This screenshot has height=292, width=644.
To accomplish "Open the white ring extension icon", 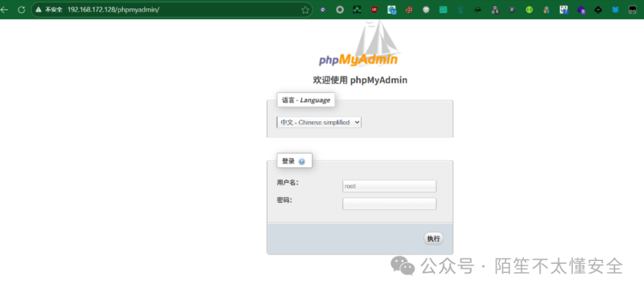I will click(340, 10).
